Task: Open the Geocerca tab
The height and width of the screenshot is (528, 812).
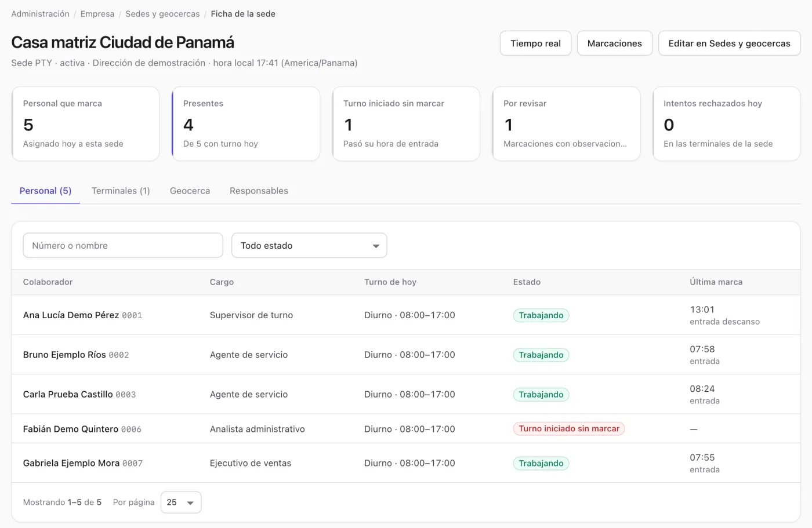Action: point(190,191)
